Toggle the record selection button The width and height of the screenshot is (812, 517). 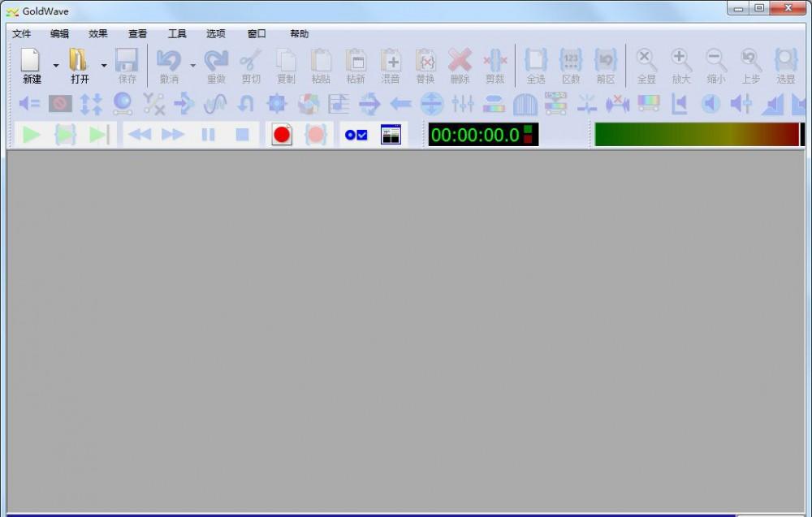click(315, 135)
